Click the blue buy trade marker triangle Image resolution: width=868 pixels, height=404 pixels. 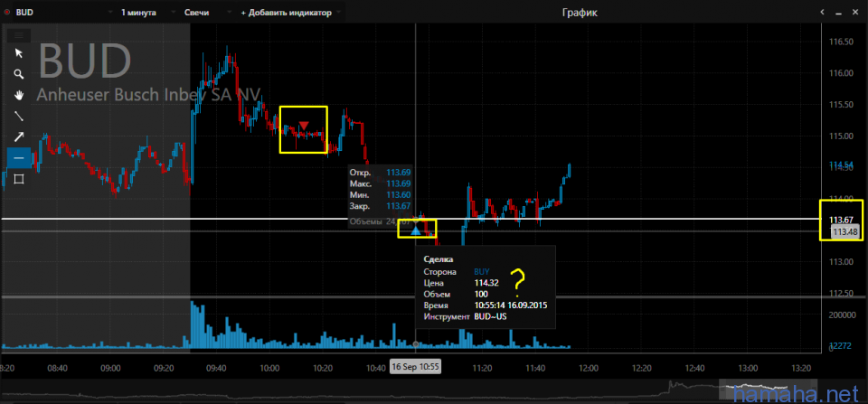[x=416, y=231]
